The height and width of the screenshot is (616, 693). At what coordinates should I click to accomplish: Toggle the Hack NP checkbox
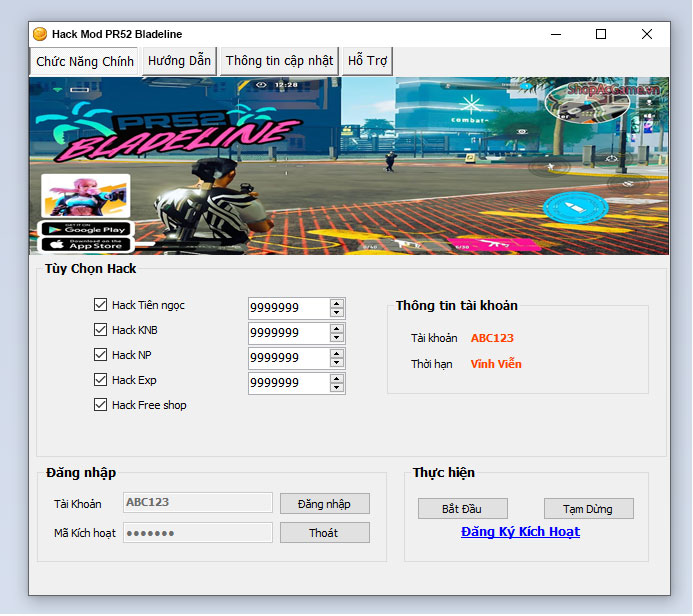point(100,355)
